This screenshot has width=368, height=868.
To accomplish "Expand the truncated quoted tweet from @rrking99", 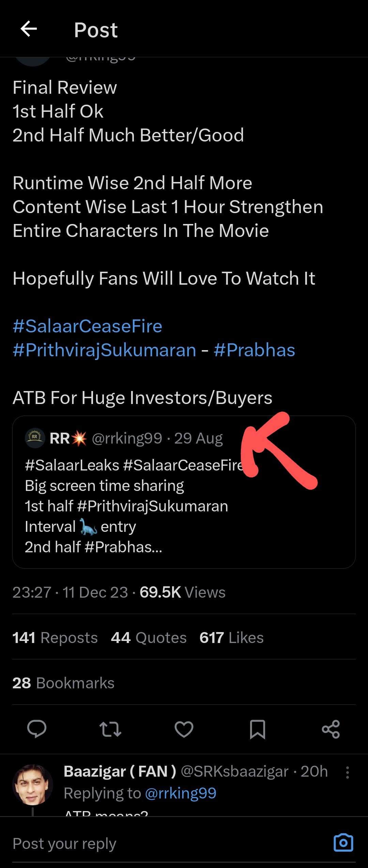I will click(184, 494).
